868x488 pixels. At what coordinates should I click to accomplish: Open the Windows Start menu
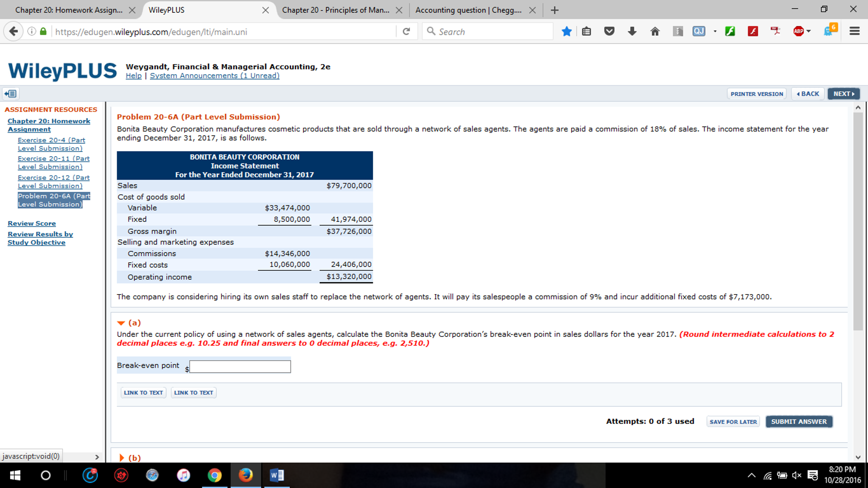(15, 475)
